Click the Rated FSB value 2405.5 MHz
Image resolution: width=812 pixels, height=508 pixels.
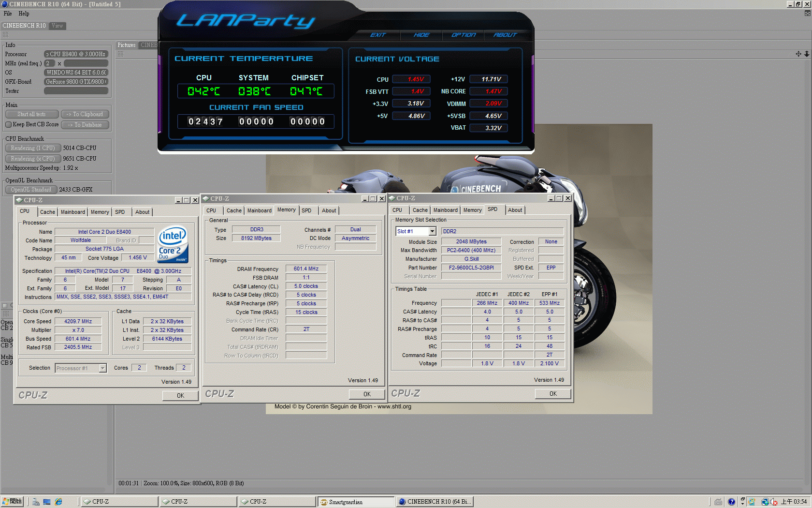[78, 347]
